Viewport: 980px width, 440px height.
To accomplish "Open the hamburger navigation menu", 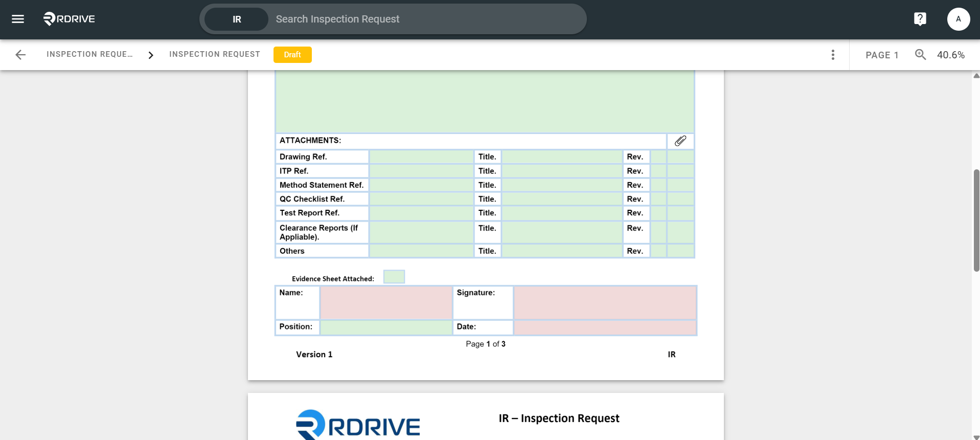I will click(18, 19).
